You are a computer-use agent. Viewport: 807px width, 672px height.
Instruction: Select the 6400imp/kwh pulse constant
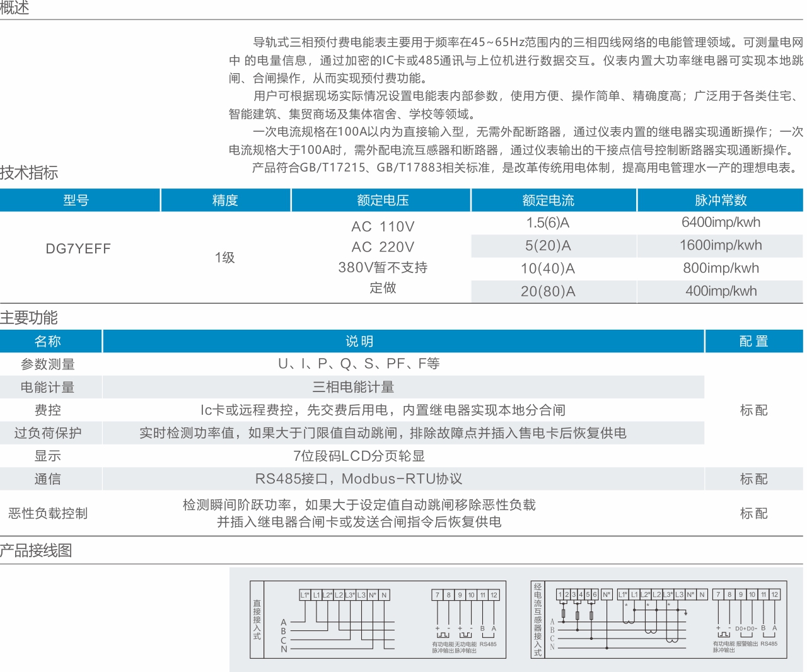click(x=721, y=223)
